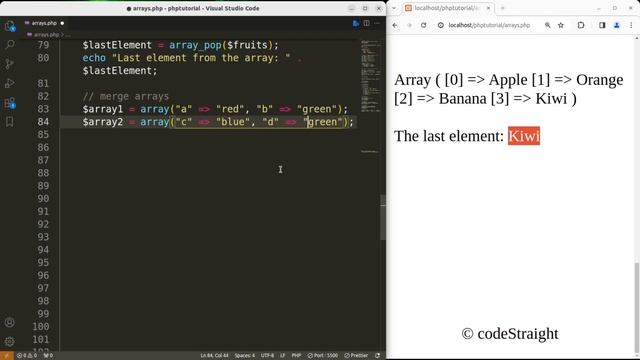Click Ln 84, Col 44 cursor position
Screen dimensions: 640x360
tap(214, 356)
